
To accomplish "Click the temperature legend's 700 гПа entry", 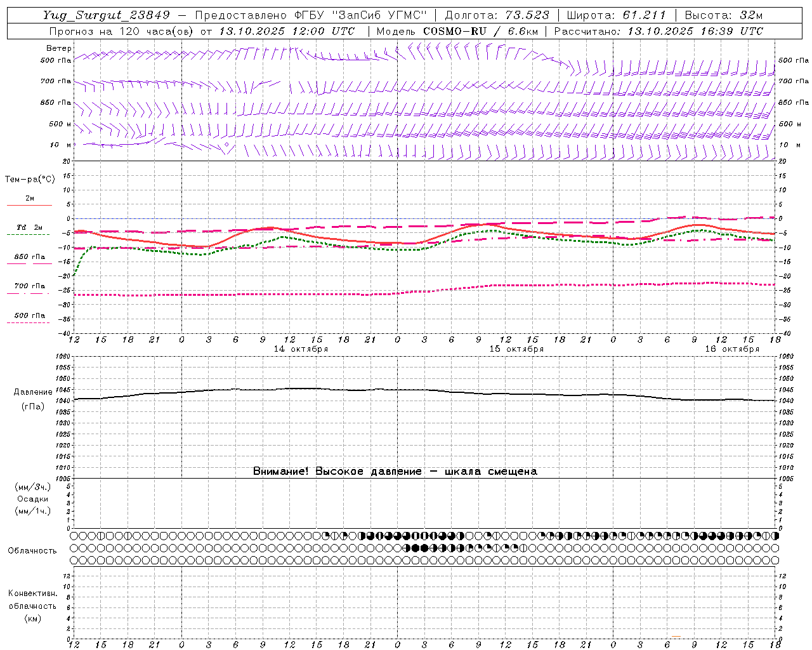I will [30, 286].
